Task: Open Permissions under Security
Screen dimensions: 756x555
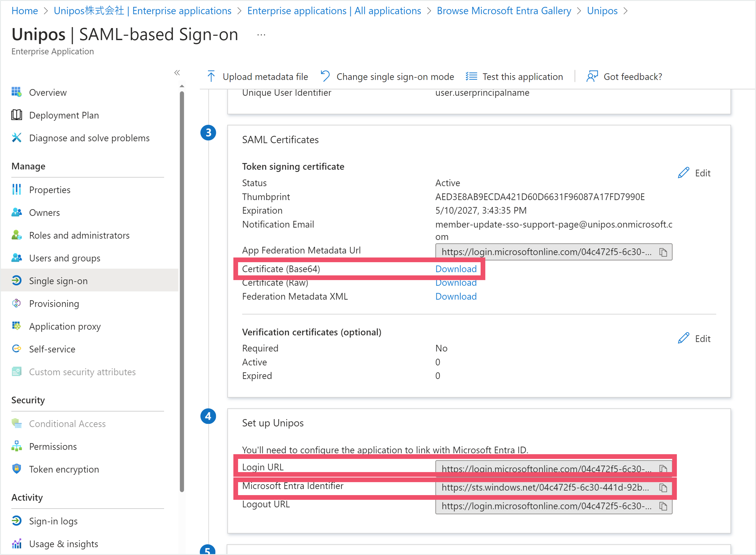Action: point(53,447)
